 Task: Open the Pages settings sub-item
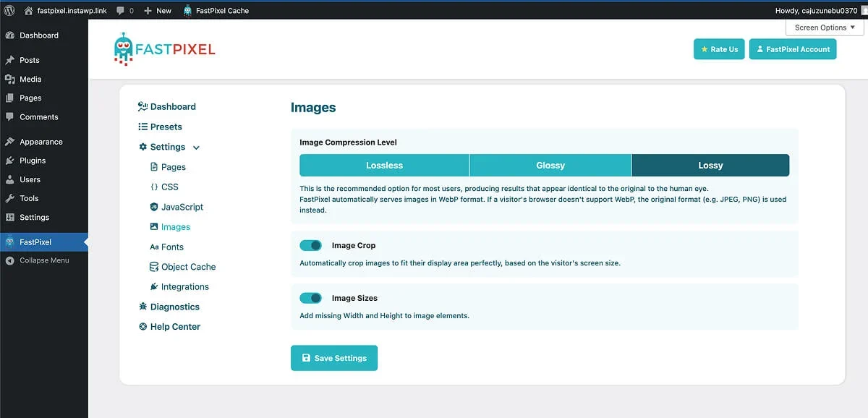168,167
